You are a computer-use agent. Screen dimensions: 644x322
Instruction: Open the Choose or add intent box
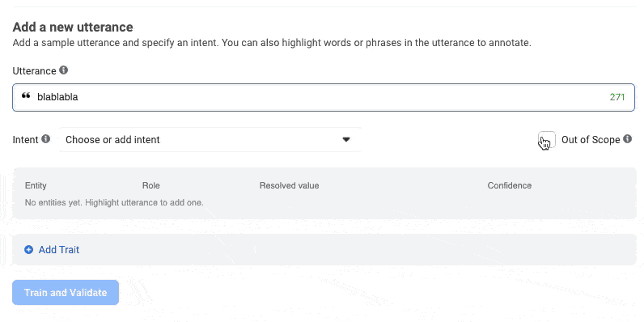coord(210,140)
